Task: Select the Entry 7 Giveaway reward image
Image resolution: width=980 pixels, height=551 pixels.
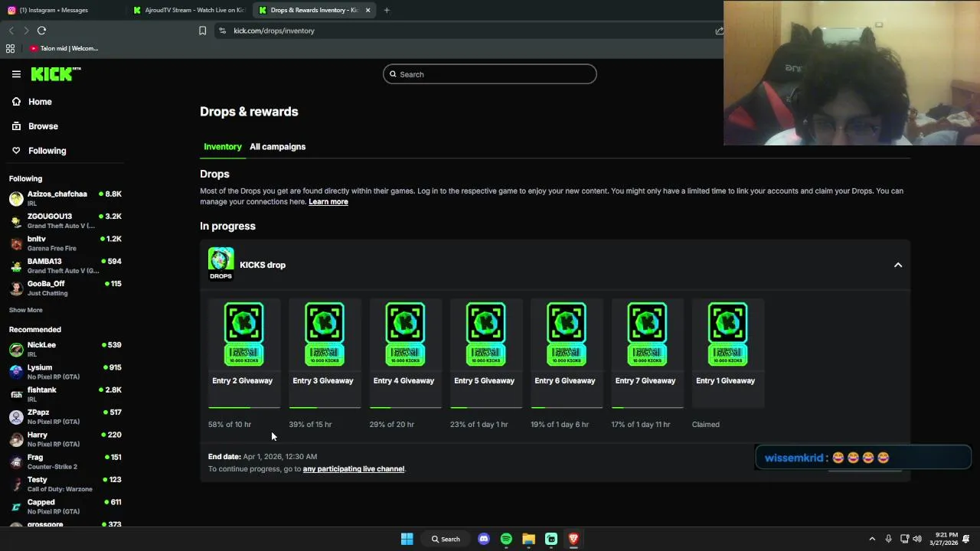Action: pos(647,334)
